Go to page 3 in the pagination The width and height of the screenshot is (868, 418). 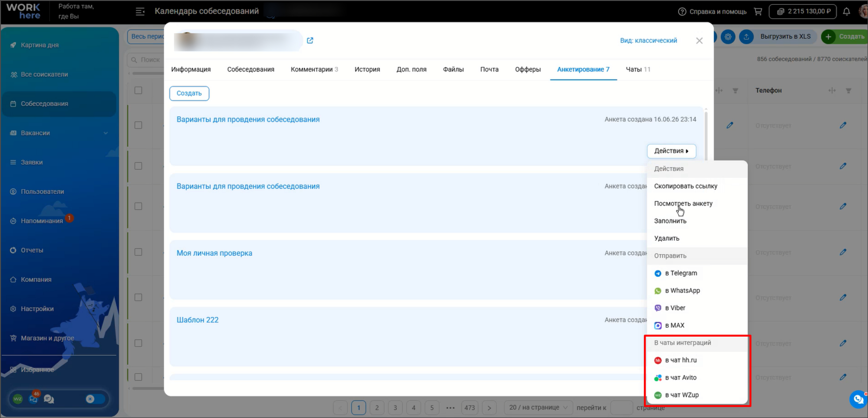pyautogui.click(x=395, y=408)
